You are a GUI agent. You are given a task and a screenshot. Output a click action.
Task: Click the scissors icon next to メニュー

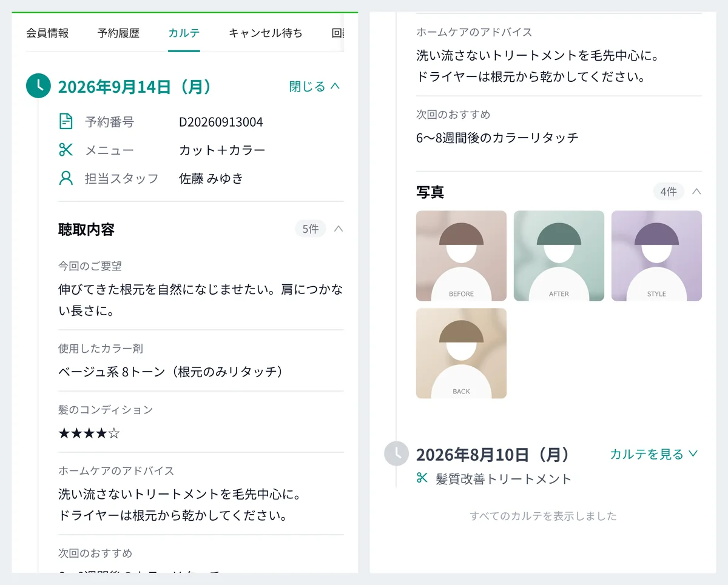pos(66,150)
